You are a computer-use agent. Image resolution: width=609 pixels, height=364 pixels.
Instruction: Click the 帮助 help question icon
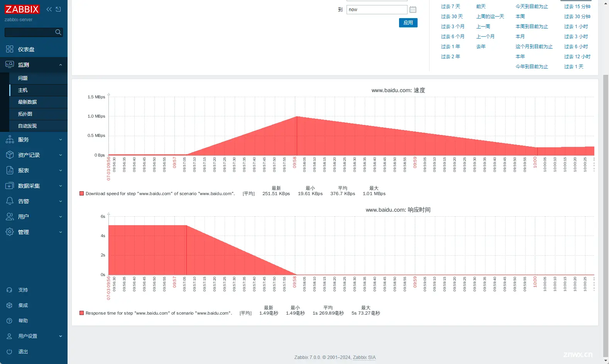pyautogui.click(x=9, y=321)
